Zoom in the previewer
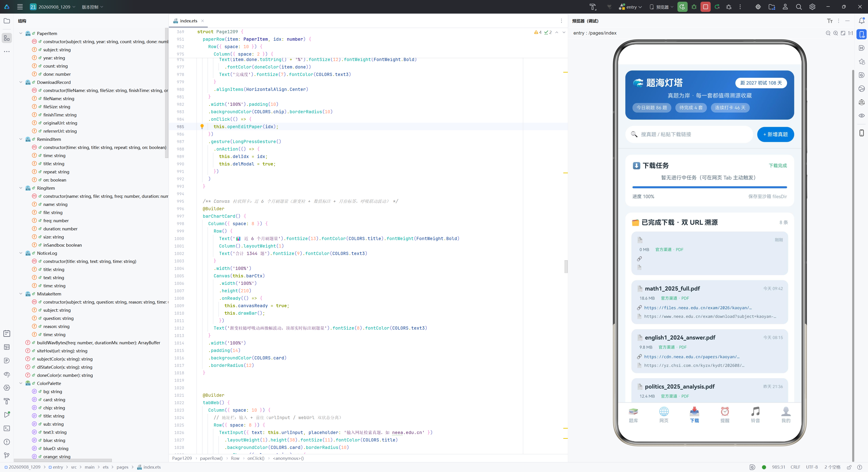 836,33
